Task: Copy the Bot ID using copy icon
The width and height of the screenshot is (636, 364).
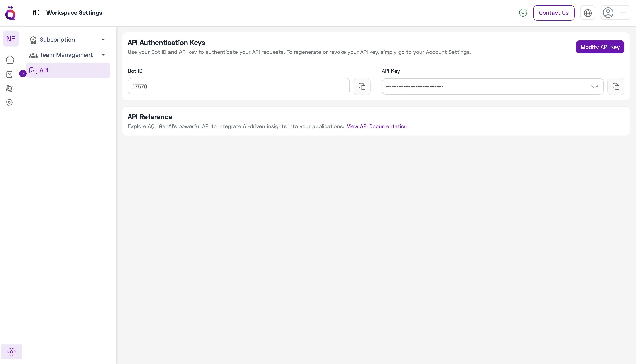Action: point(362,86)
